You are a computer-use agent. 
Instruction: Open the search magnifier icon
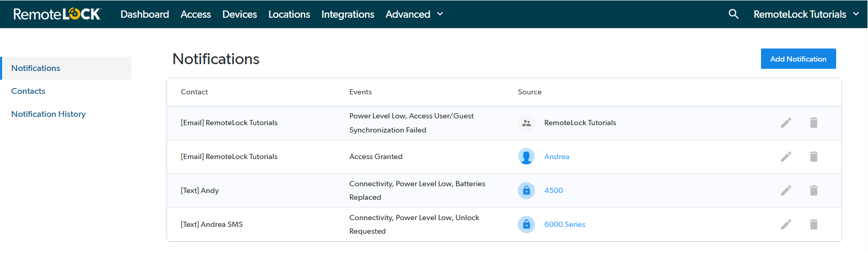[733, 14]
